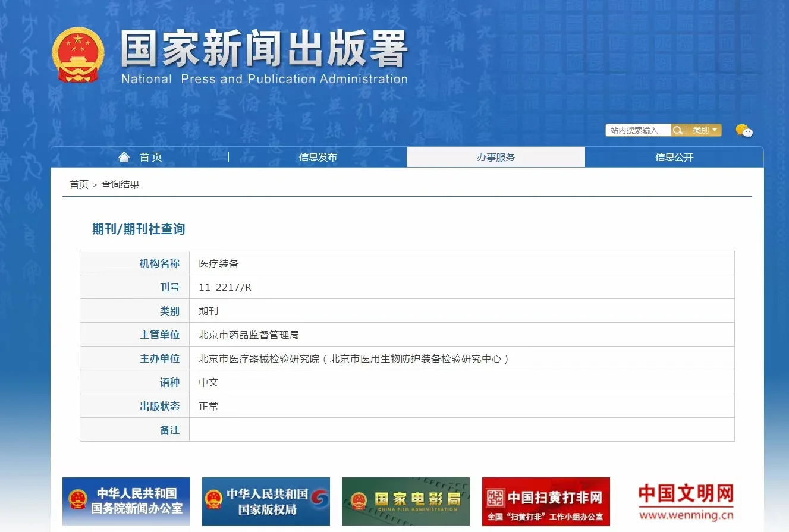Click the WeChat share icon

click(744, 131)
